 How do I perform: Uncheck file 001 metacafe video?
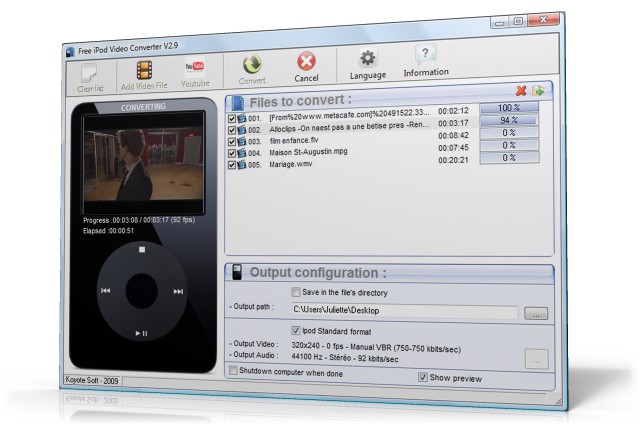(232, 119)
